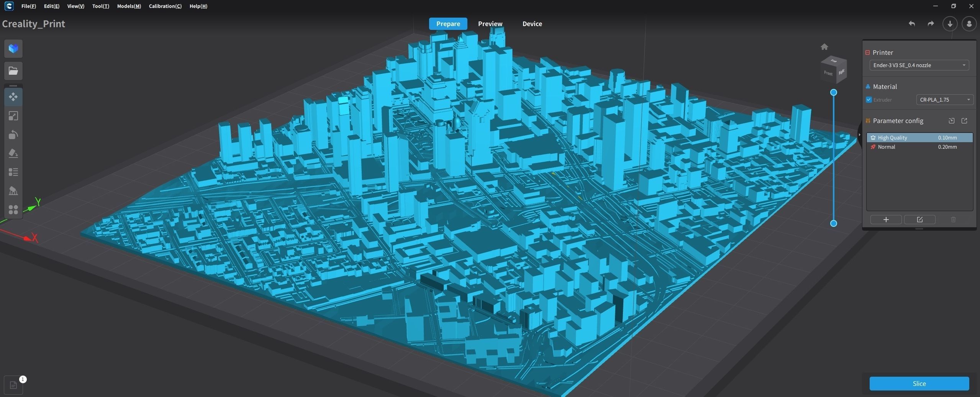Click the lower vertical slider handle
The width and height of the screenshot is (980, 397).
tap(834, 223)
